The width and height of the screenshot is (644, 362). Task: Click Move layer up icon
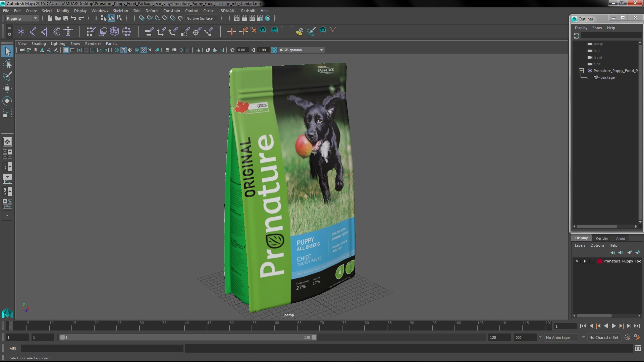pyautogui.click(x=613, y=252)
